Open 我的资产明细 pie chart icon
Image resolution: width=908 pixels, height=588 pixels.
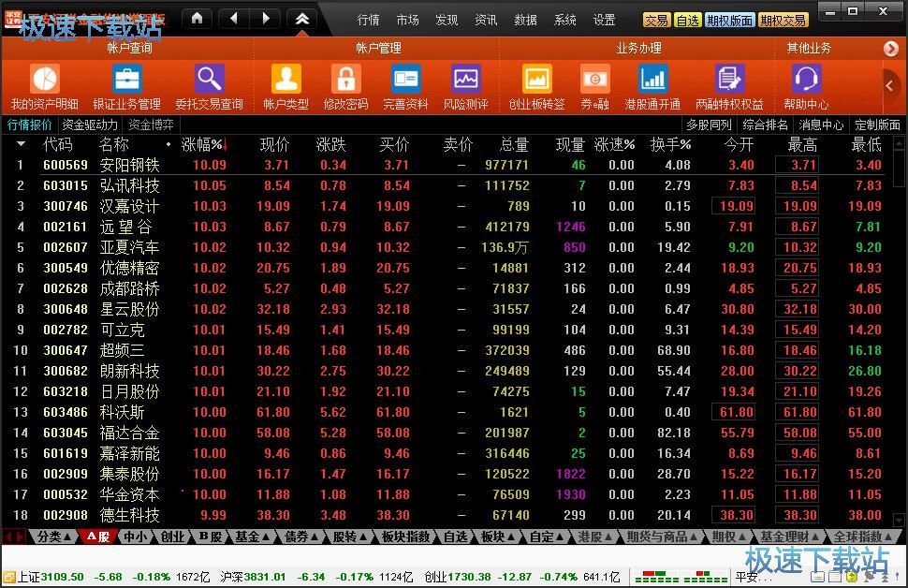[x=45, y=79]
